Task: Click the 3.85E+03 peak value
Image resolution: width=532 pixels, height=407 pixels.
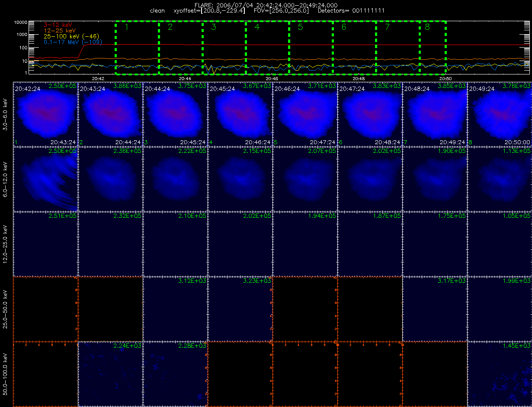Action: (452, 86)
